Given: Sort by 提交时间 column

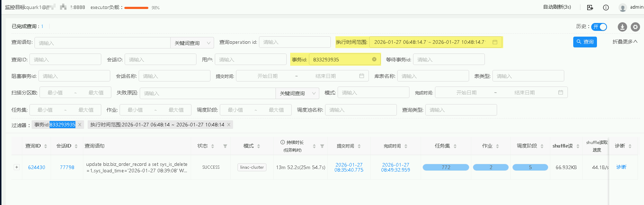Looking at the screenshot, I should point(359,146).
